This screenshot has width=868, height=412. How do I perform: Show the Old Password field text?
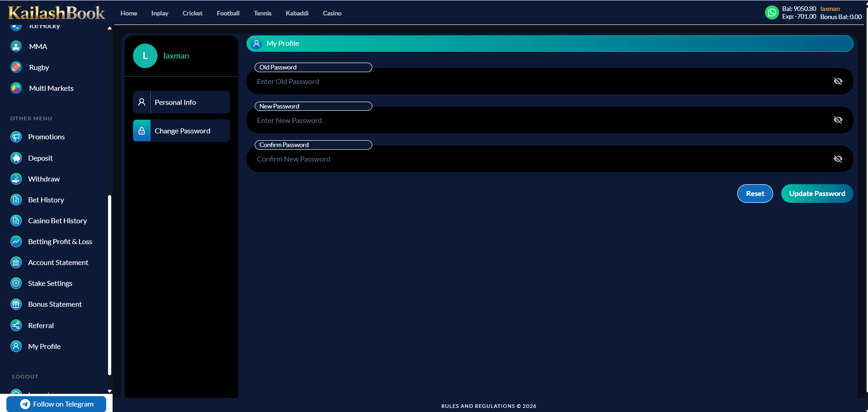pyautogui.click(x=838, y=81)
